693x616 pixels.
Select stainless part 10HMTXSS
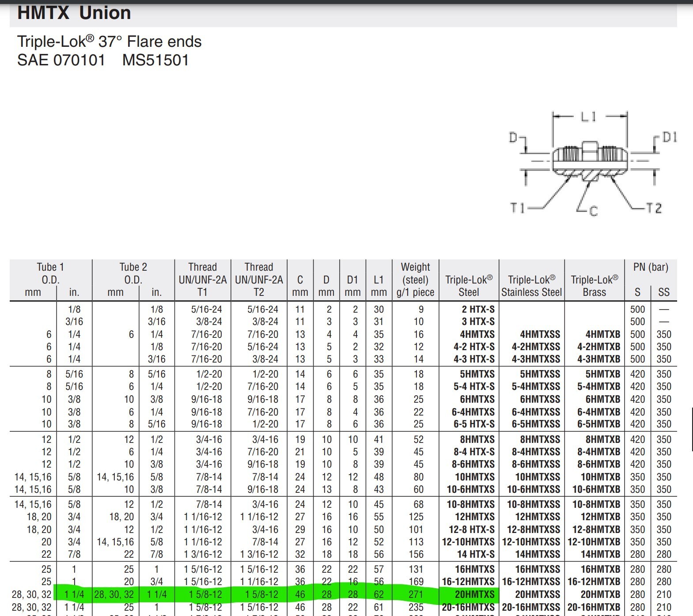[538, 477]
